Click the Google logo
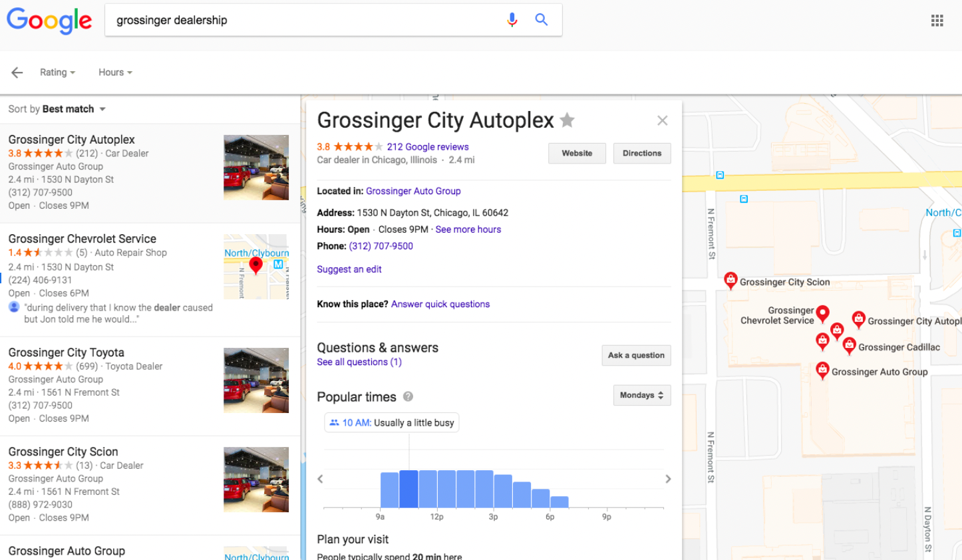Screen dimensions: 962x560 click(49, 21)
